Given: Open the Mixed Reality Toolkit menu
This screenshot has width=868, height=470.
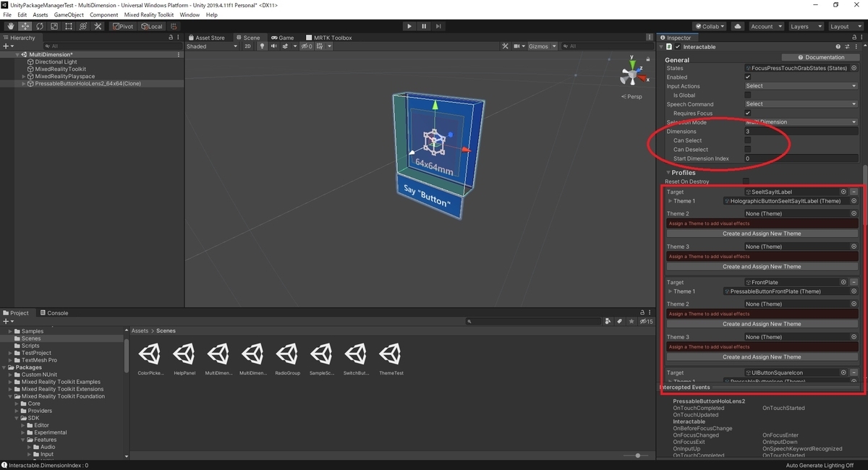Looking at the screenshot, I should [149, 14].
